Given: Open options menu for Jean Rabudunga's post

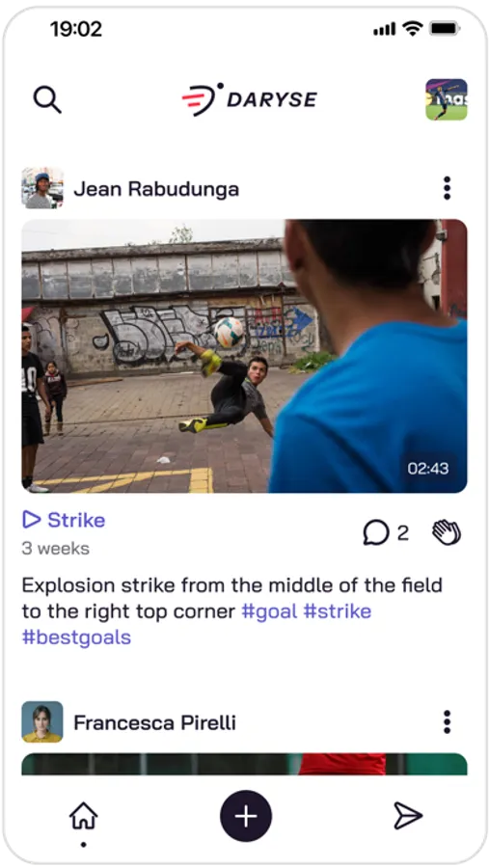Looking at the screenshot, I should (447, 188).
